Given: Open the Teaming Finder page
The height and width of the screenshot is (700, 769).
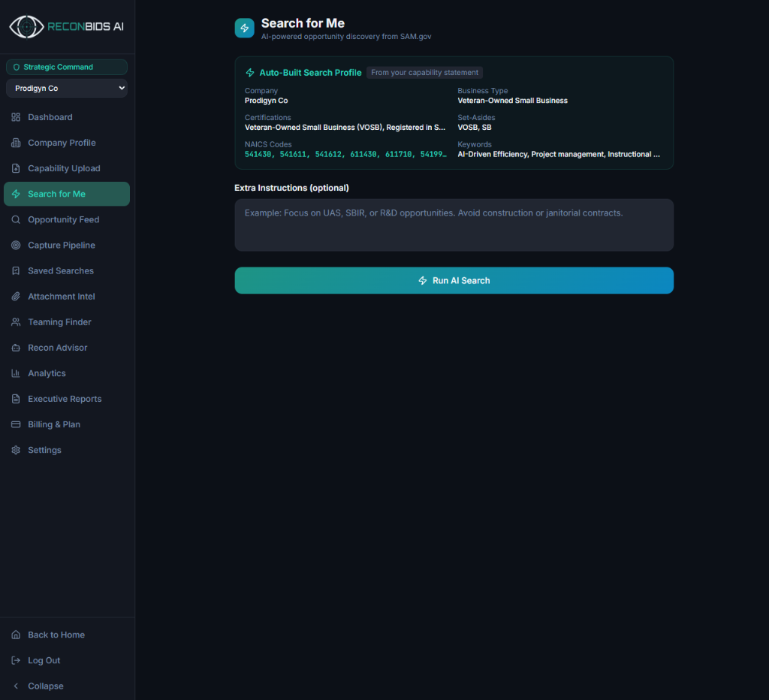Looking at the screenshot, I should click(x=67, y=322).
